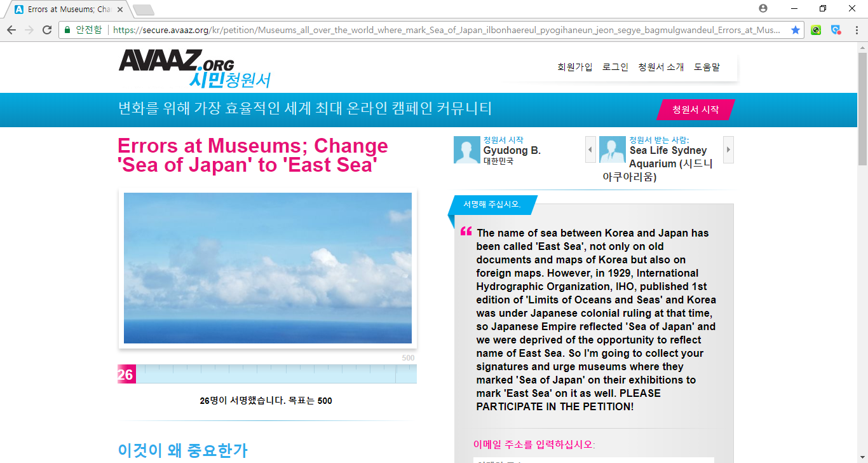Close the Errors at Museums tab

(120, 10)
